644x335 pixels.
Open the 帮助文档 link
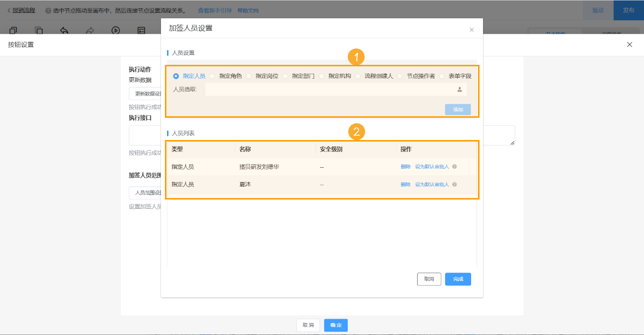[x=248, y=10]
